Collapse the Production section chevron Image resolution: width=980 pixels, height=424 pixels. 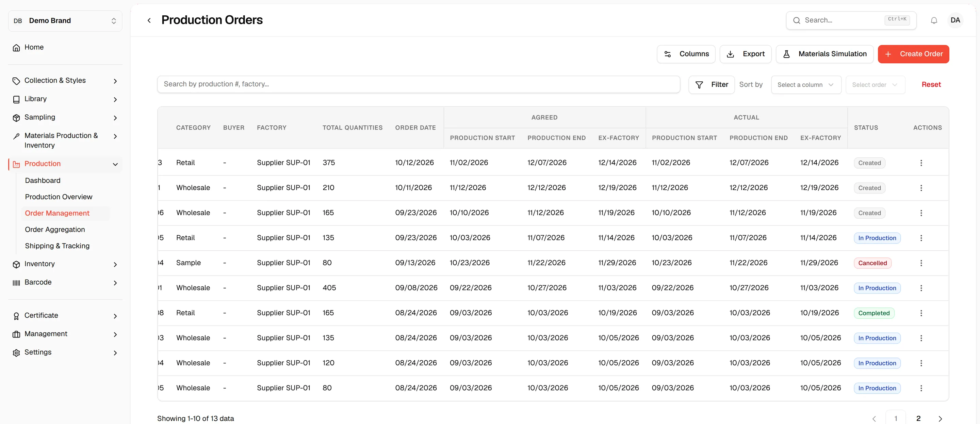(x=115, y=164)
